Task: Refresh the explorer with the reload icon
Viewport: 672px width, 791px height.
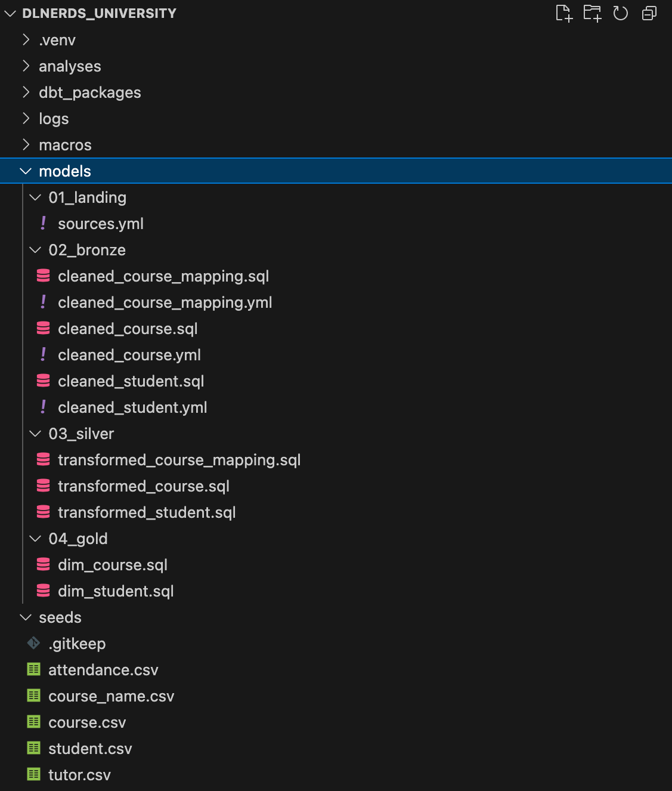Action: tap(621, 13)
